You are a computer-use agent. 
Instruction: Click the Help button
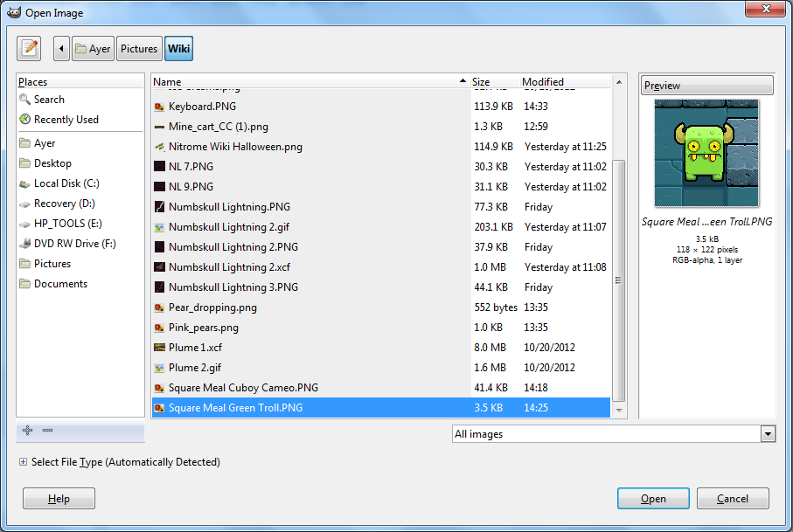pyautogui.click(x=59, y=499)
